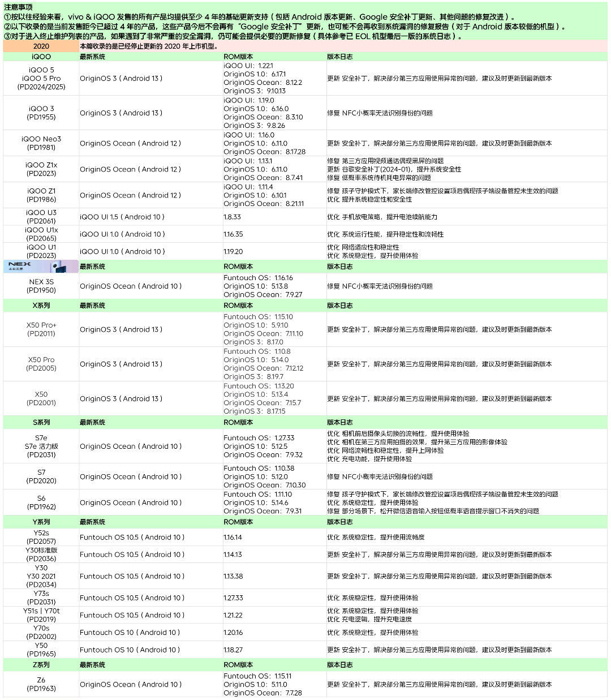
Task: Click the Y51s | Y70t model cell
Action: point(41,615)
